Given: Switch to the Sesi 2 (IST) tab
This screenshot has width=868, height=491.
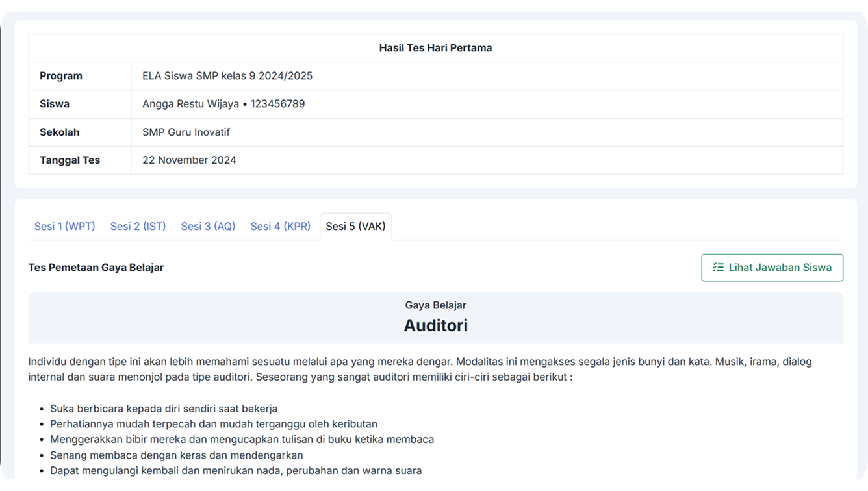Looking at the screenshot, I should 138,226.
